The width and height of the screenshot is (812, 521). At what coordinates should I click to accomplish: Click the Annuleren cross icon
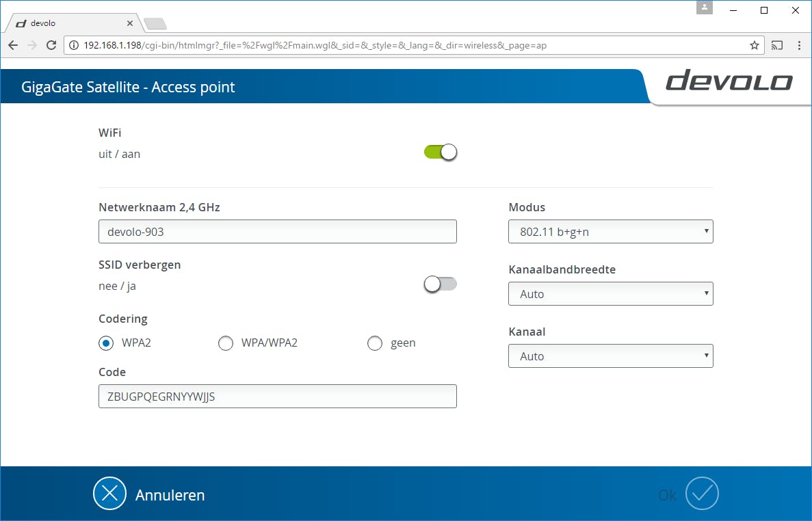(x=109, y=494)
